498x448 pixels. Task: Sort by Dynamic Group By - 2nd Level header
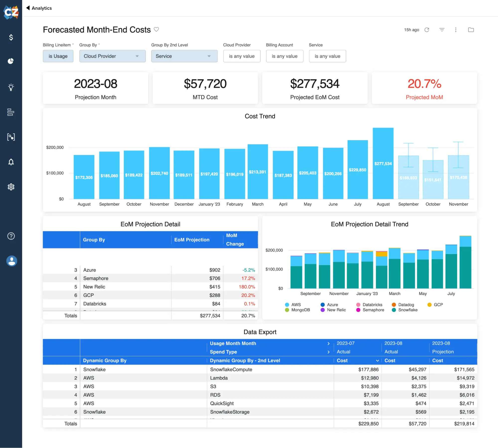point(245,360)
